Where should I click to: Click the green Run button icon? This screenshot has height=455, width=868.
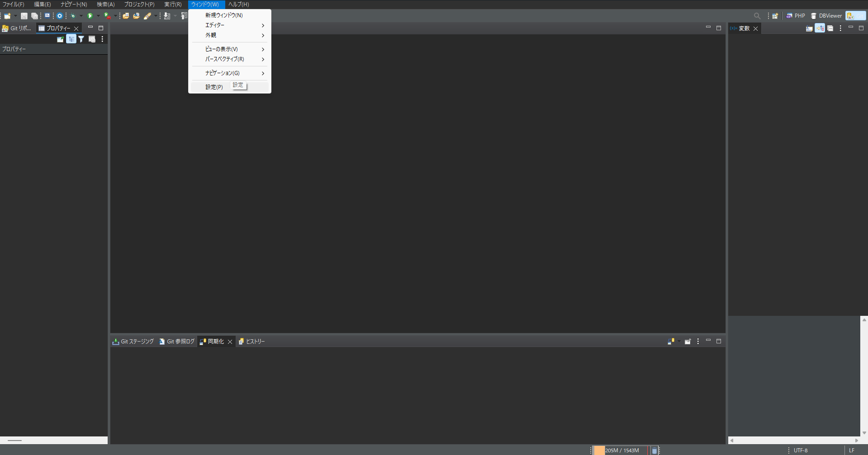pos(90,16)
